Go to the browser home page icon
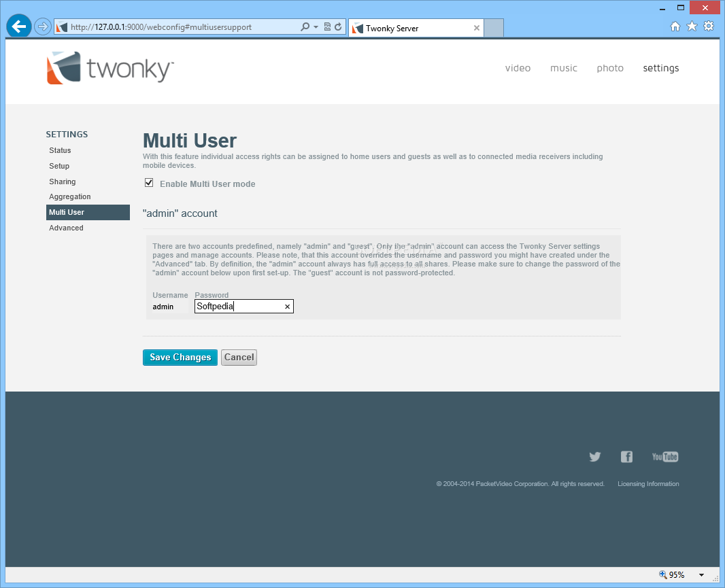The height and width of the screenshot is (588, 725). [x=675, y=27]
